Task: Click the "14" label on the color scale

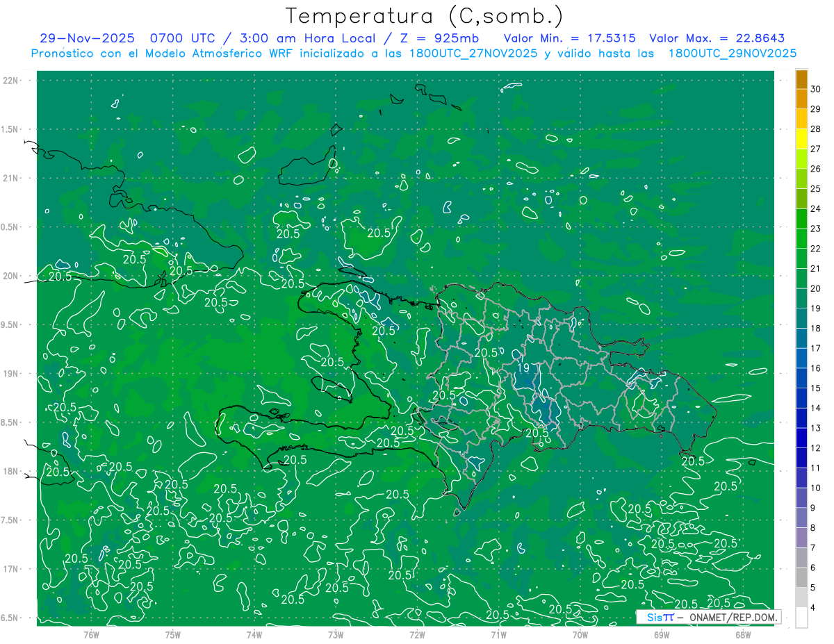Action: (x=816, y=408)
